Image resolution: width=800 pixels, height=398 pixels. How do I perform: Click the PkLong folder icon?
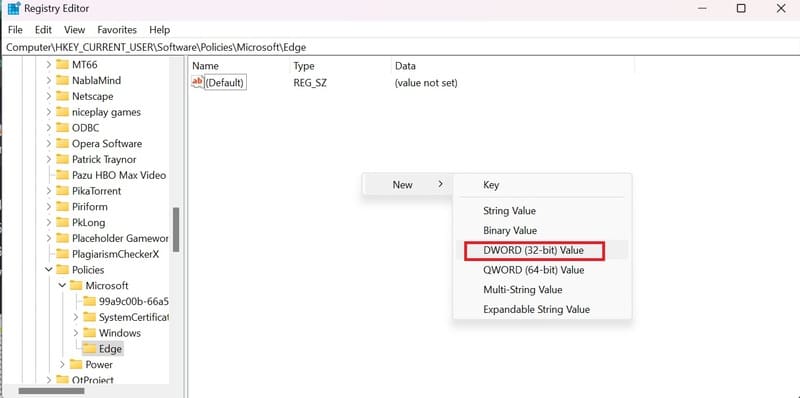[x=62, y=223]
